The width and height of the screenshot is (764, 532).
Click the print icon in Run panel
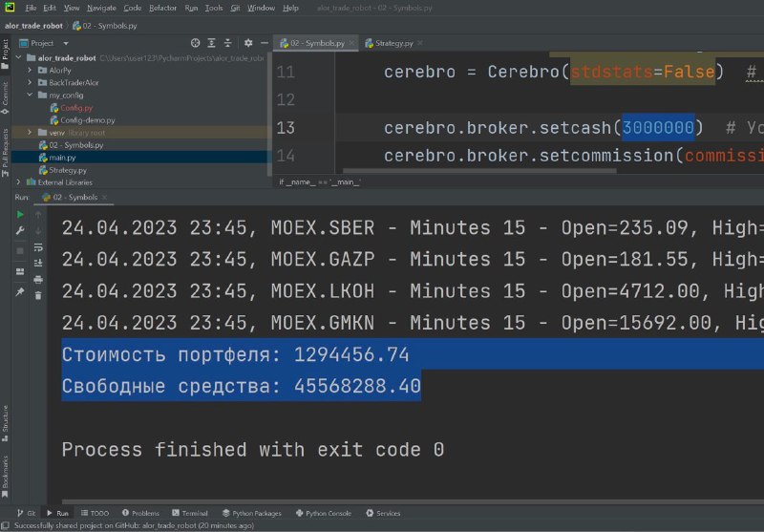38,279
